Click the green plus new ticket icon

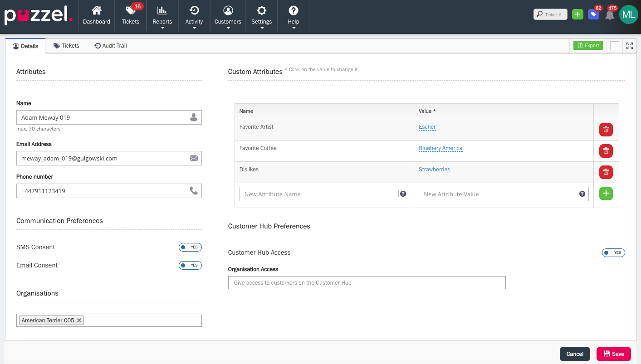[577, 15]
